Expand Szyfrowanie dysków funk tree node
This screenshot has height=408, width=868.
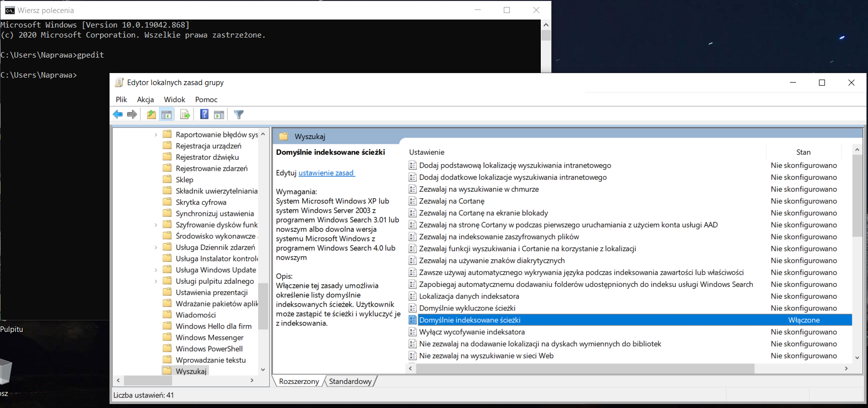pos(156,225)
